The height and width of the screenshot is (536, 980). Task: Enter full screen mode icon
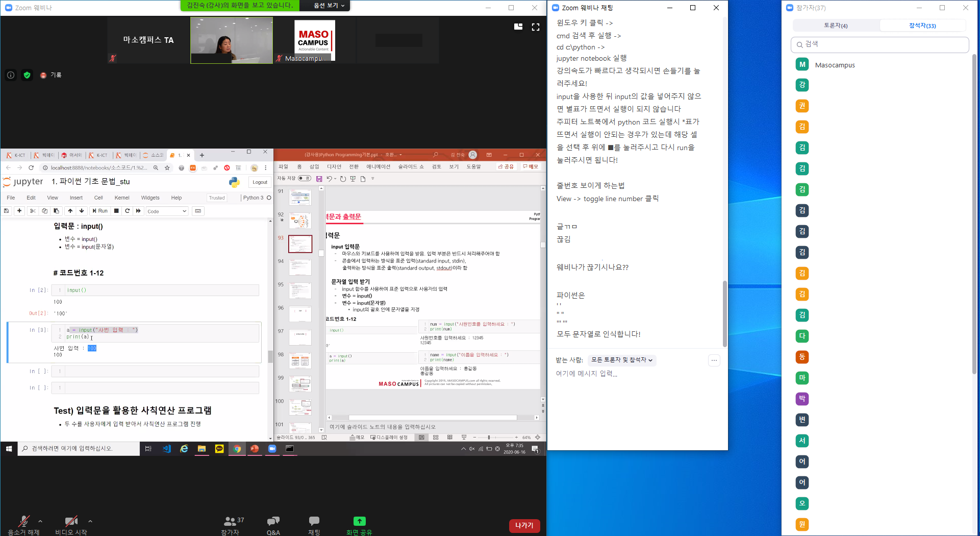point(536,27)
